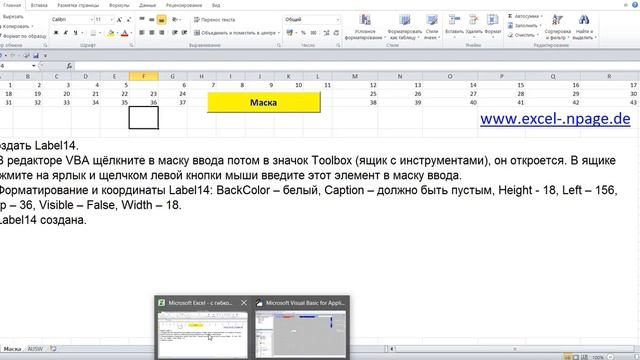The height and width of the screenshot is (360, 640).
Task: Apply the percent style
Action: tap(303, 33)
